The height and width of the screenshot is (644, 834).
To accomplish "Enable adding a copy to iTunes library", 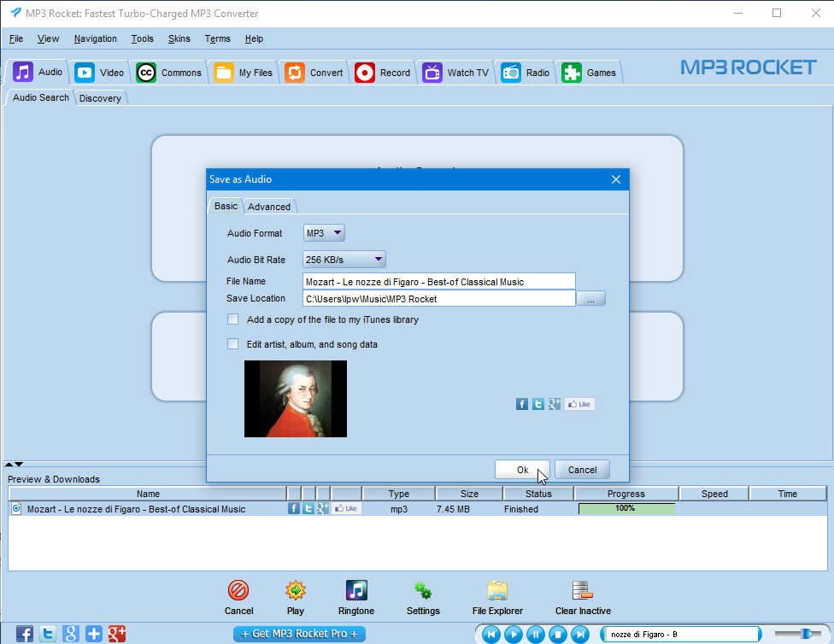I will click(x=232, y=319).
